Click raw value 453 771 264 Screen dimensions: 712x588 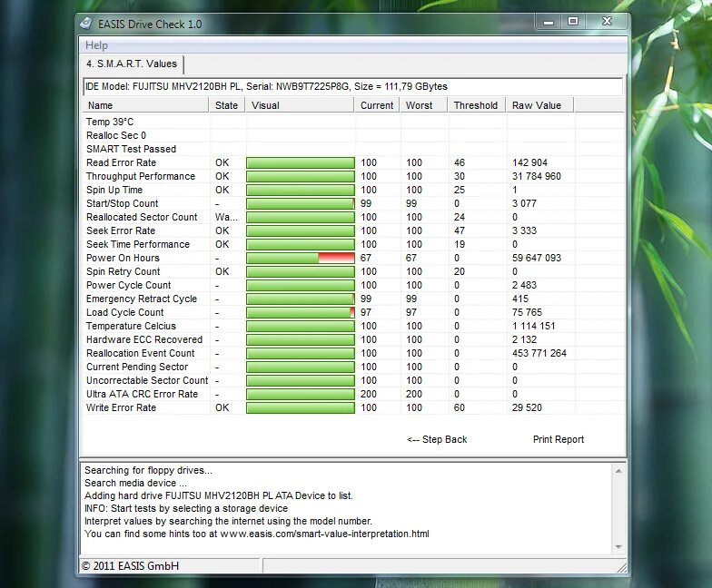coord(539,353)
